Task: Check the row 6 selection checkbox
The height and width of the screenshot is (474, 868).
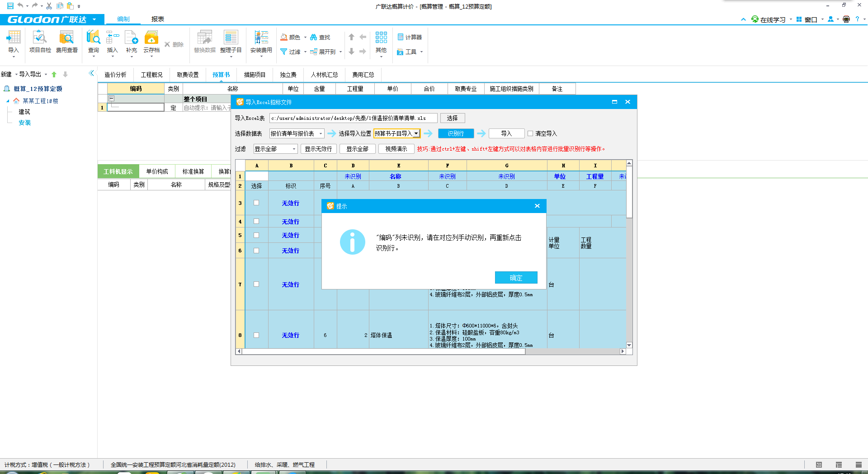Action: pos(256,251)
